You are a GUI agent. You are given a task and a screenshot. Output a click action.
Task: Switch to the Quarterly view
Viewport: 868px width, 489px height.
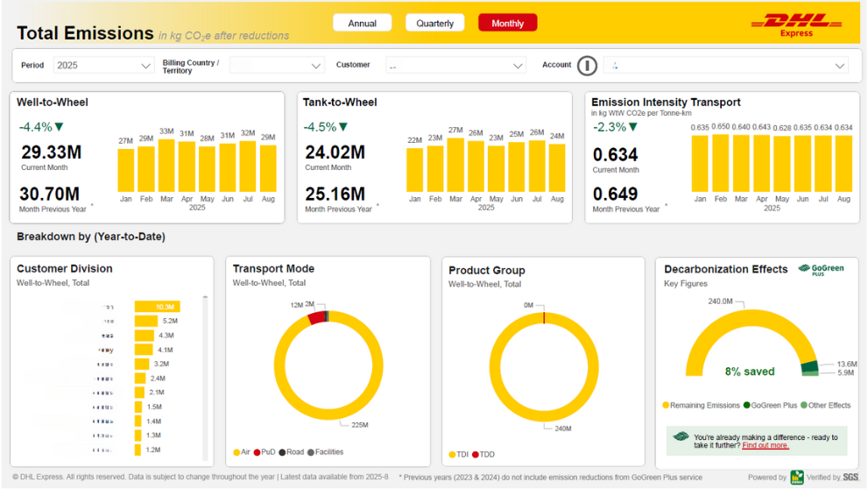point(434,24)
